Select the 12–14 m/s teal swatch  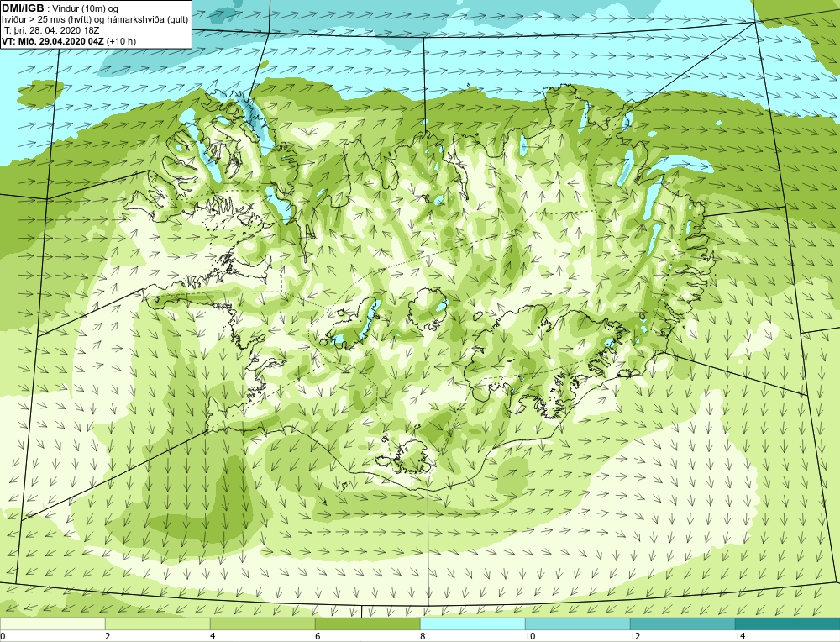pyautogui.click(x=682, y=624)
